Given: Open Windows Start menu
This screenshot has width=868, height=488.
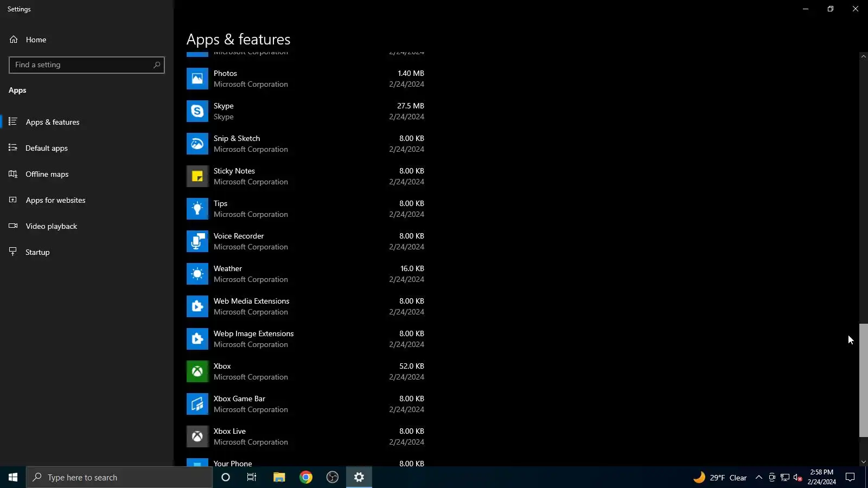Looking at the screenshot, I should [13, 477].
